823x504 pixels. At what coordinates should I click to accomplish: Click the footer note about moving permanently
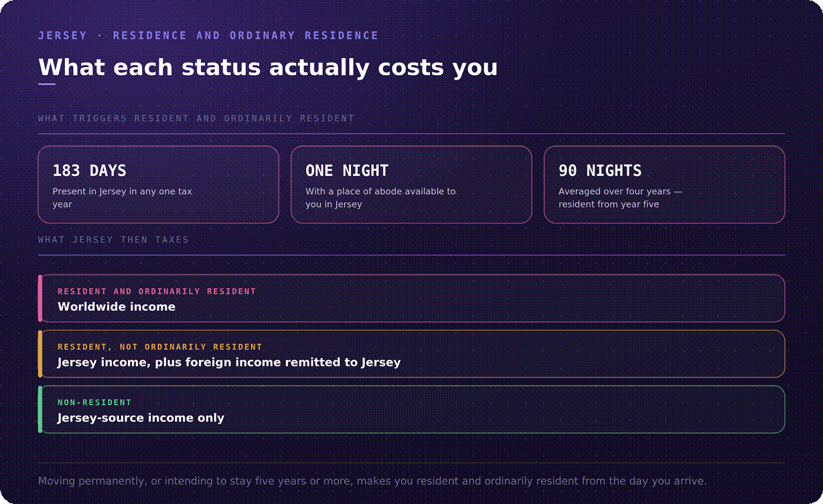(x=372, y=481)
